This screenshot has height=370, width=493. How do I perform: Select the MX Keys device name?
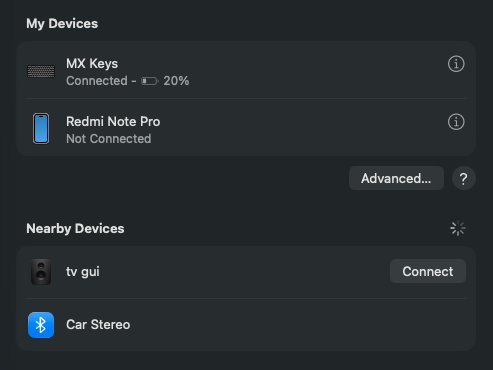pyautogui.click(x=92, y=64)
